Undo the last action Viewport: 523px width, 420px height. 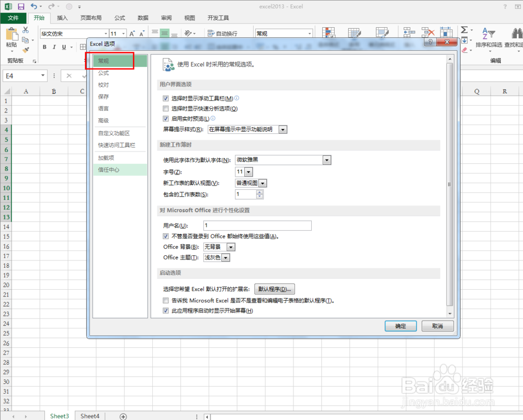click(34, 6)
